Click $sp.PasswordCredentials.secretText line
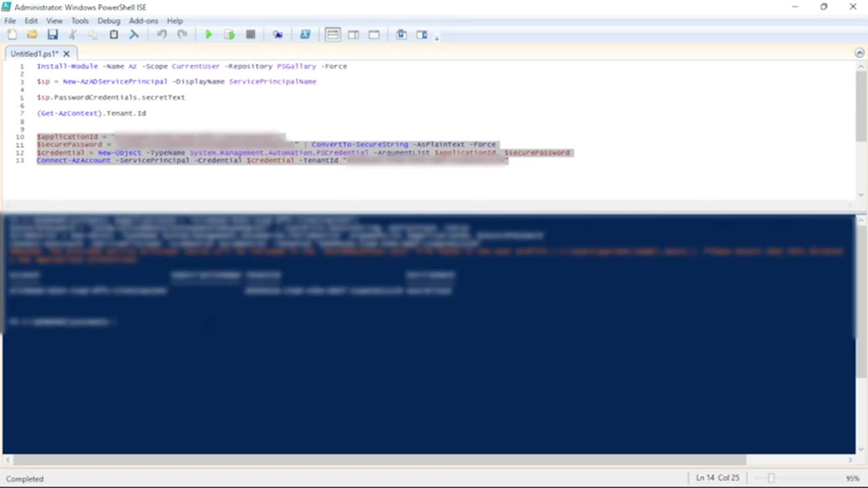 [111, 97]
